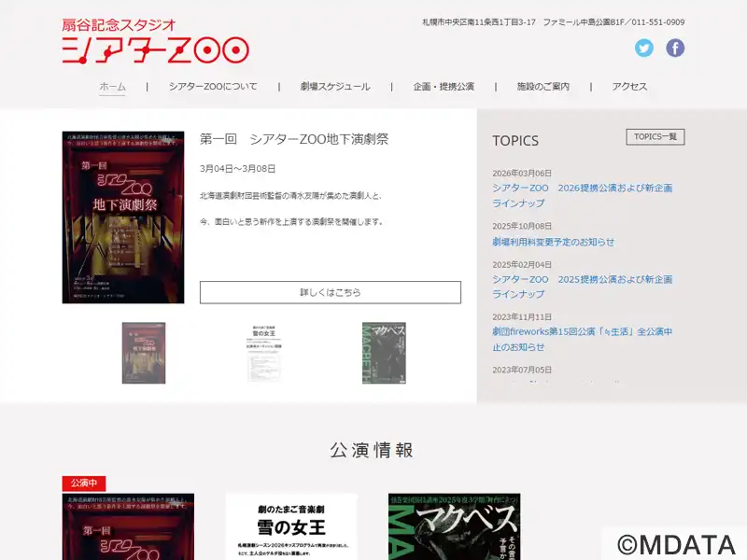Viewport: 747px width, 560px height.
Task: Click the large 地下演劇祭 featured poster
Action: tap(123, 217)
